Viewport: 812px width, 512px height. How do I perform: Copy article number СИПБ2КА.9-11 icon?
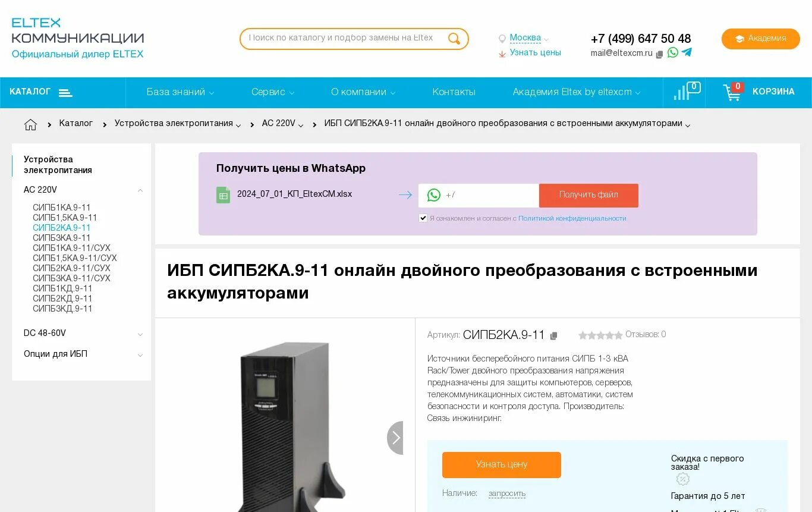tap(554, 336)
